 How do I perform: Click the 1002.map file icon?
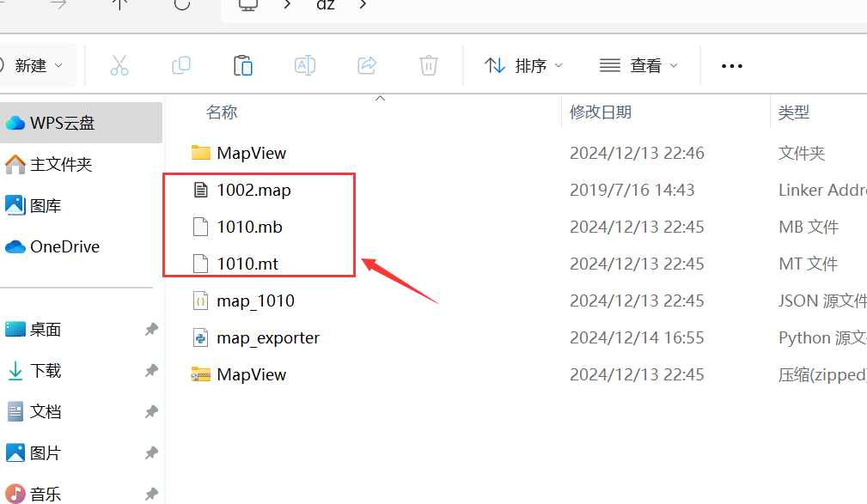click(201, 190)
